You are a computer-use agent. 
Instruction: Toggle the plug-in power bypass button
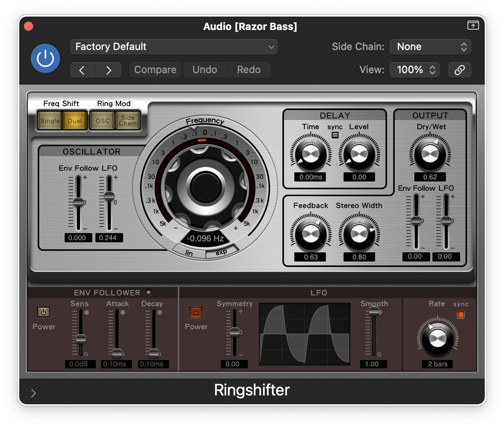[x=45, y=58]
